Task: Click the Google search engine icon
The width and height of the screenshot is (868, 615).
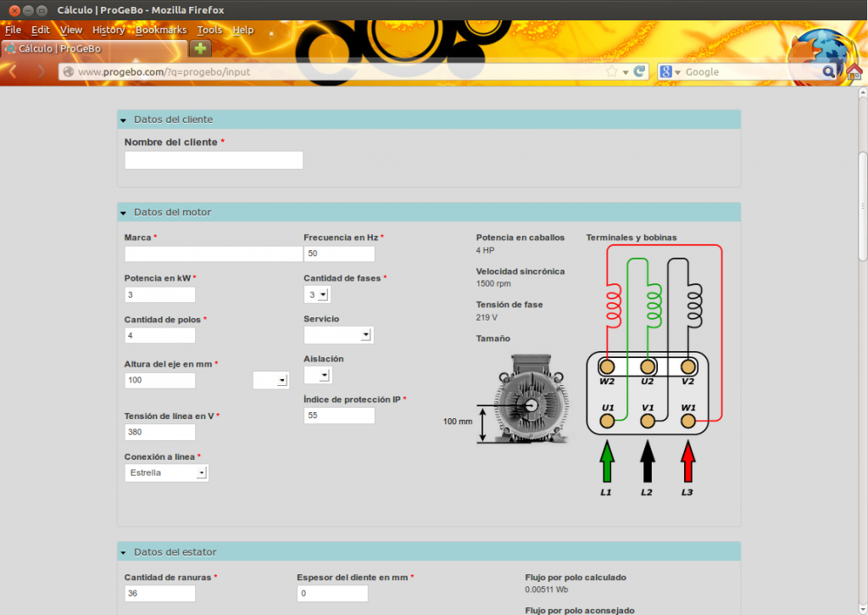Action: point(666,72)
